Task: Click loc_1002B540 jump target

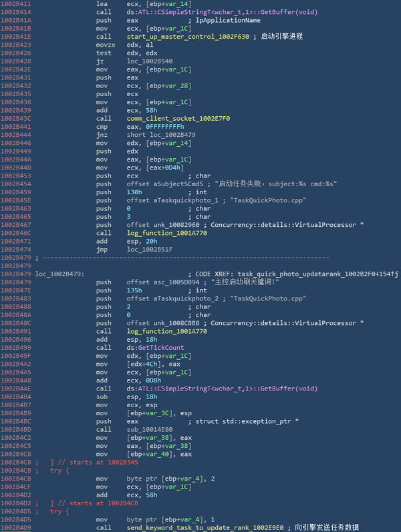Action: pos(150,61)
